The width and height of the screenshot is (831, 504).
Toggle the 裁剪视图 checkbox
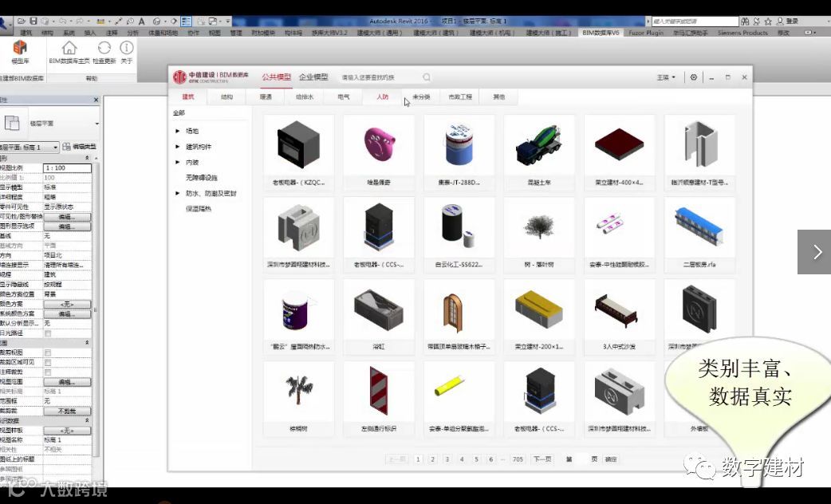tap(48, 353)
